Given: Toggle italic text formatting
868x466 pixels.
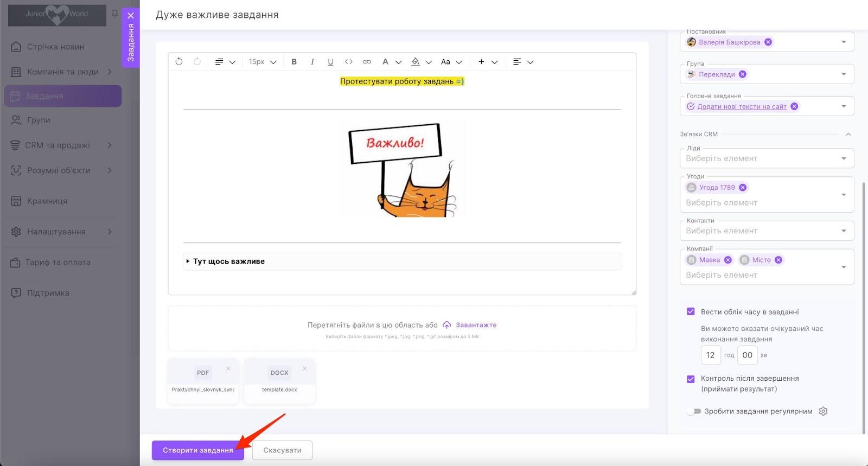Looking at the screenshot, I should 312,62.
